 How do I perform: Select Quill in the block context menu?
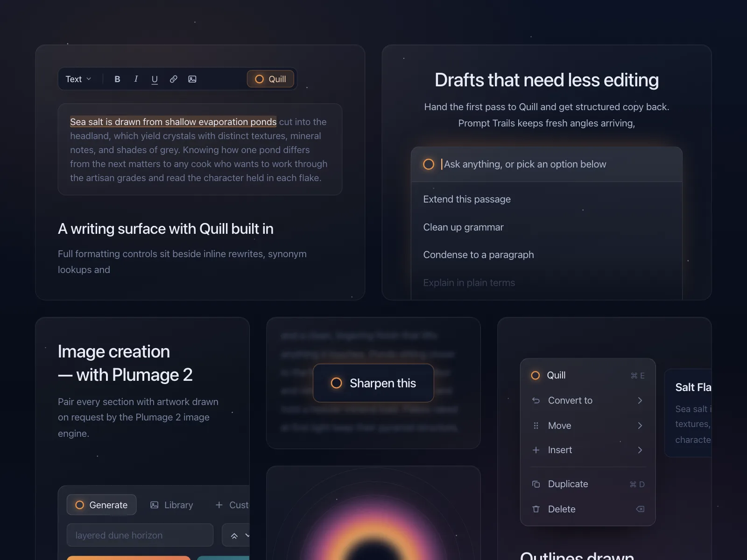point(588,375)
